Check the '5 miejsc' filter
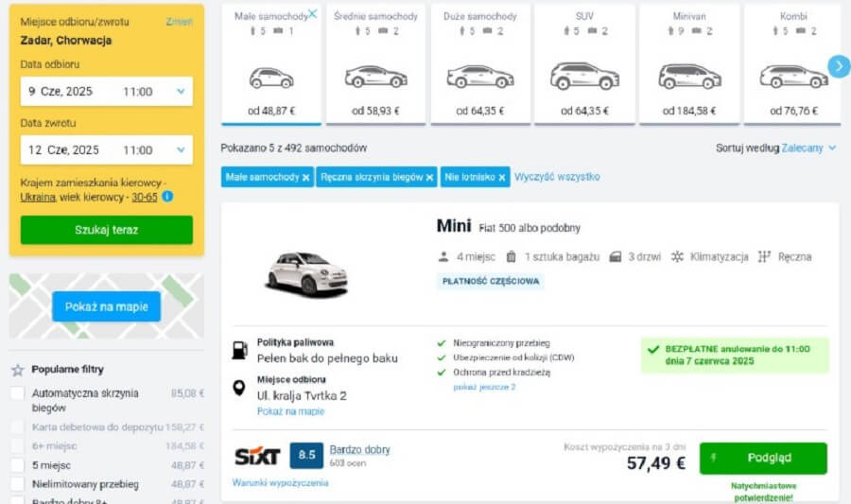 coord(18,465)
